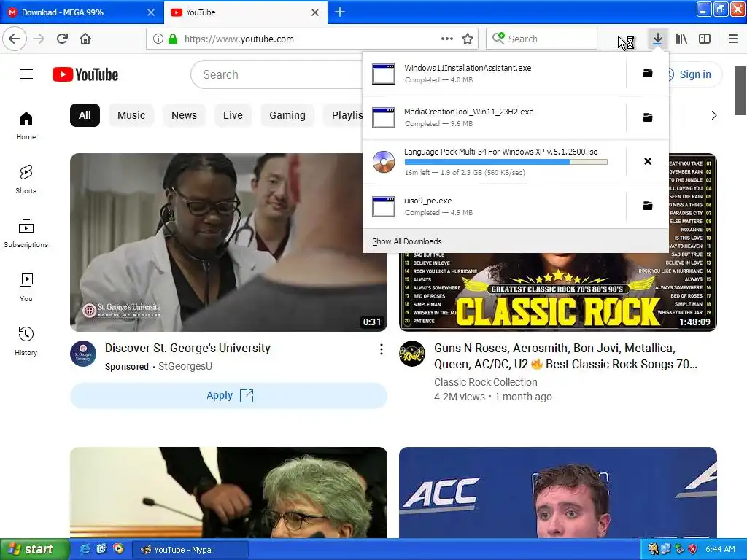Image resolution: width=747 pixels, height=560 pixels.
Task: Open folder for Windows11InstallationAssistant.exe
Action: click(648, 74)
